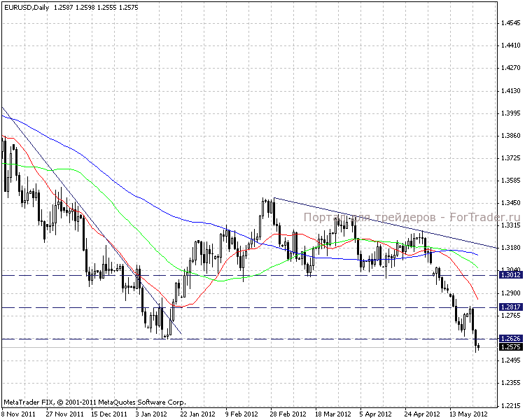Select the dashed horizontal line at 1.2626
The height and width of the screenshot is (420, 525).
pos(249,339)
